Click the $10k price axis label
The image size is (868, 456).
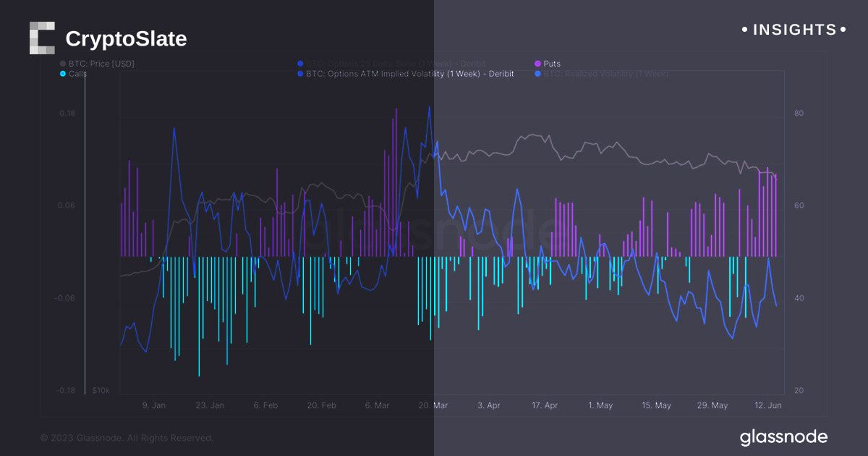[x=101, y=391]
